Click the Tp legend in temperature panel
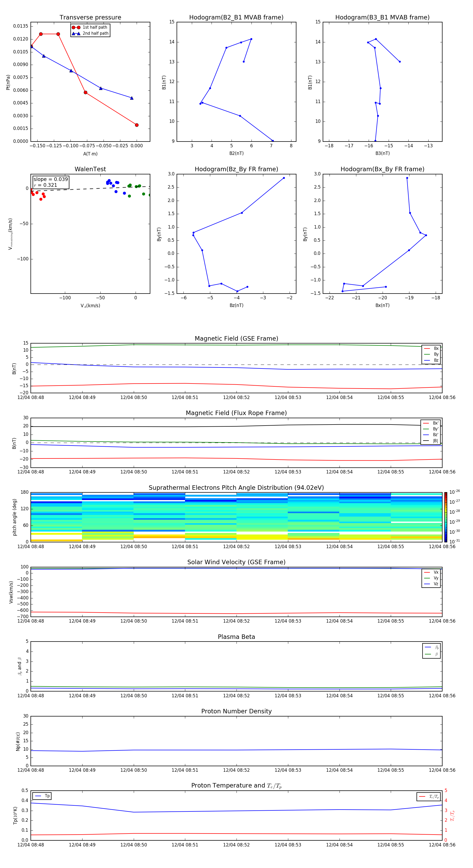 pos(42,796)
